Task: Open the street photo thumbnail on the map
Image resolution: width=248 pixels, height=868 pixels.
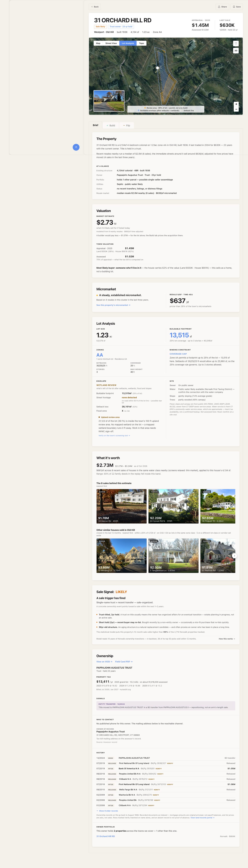Action: pyautogui.click(x=109, y=101)
